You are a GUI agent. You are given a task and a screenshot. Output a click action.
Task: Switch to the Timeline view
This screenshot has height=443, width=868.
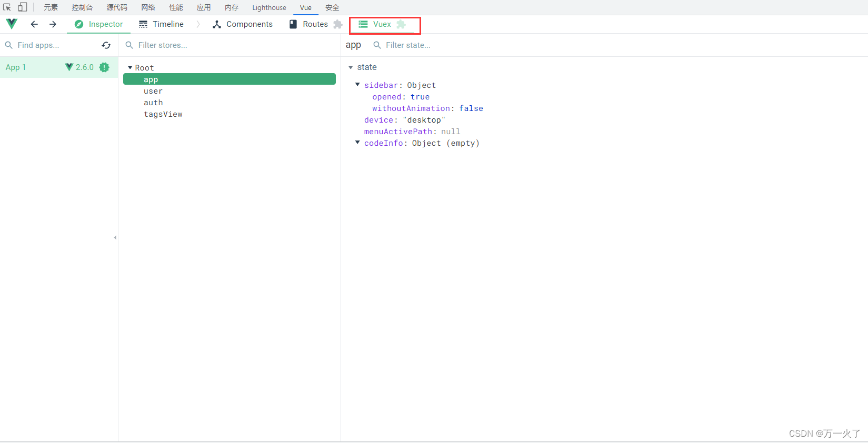[161, 24]
